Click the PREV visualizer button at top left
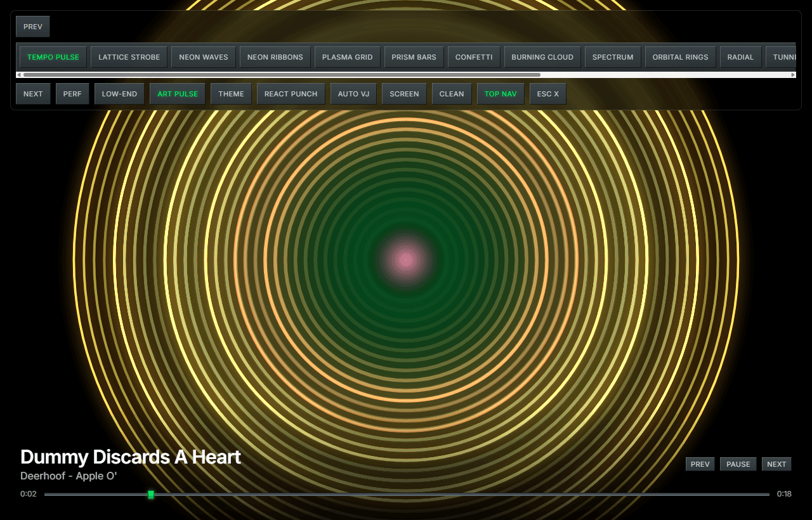This screenshot has height=520, width=812. pos(33,27)
